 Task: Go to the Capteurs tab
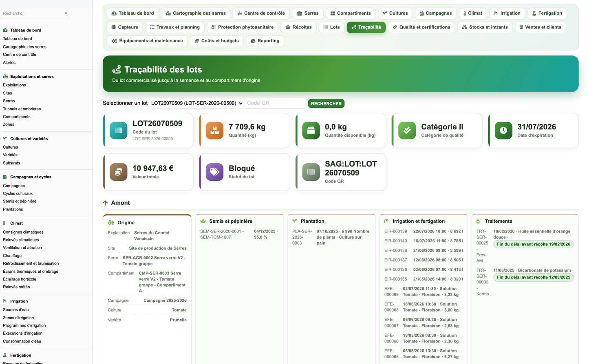[125, 27]
